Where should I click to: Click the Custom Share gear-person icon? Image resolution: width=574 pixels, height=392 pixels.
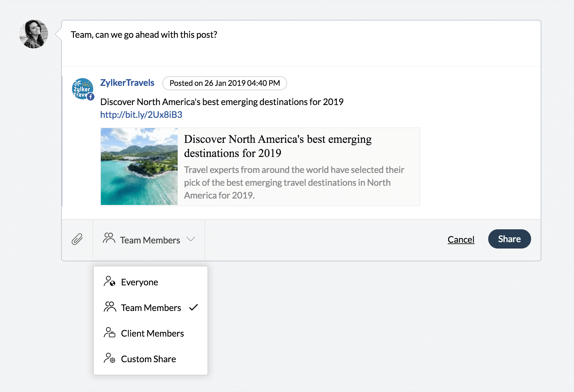pos(109,358)
